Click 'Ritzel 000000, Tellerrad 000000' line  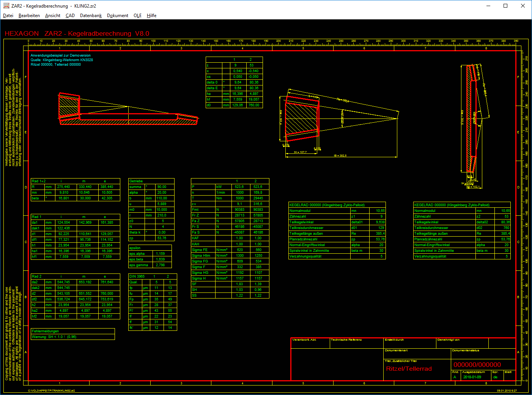point(56,65)
